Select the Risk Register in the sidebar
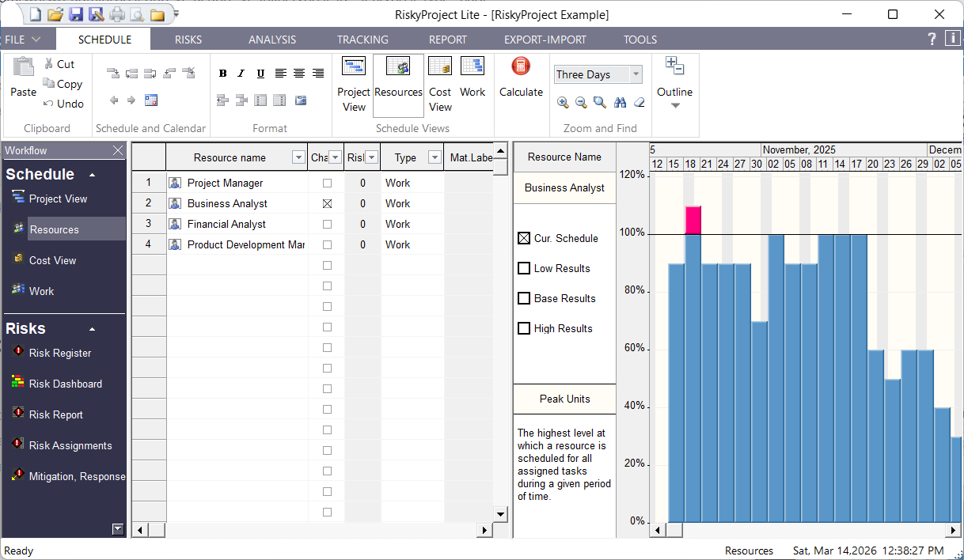964x560 pixels. click(x=59, y=353)
